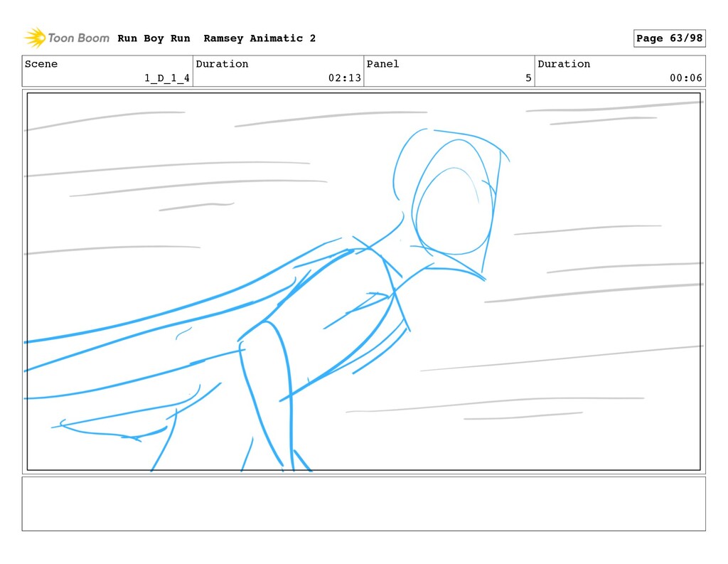Select the panel number '5'

coord(528,78)
